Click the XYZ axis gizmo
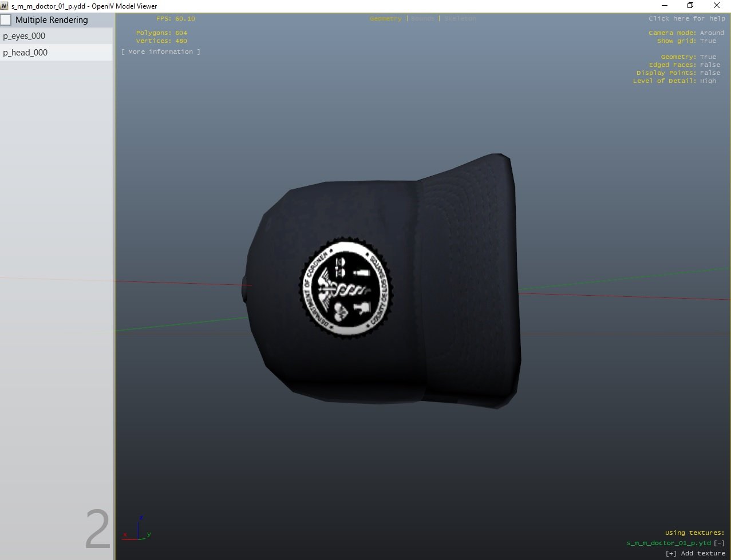The image size is (731, 560). coord(137,529)
